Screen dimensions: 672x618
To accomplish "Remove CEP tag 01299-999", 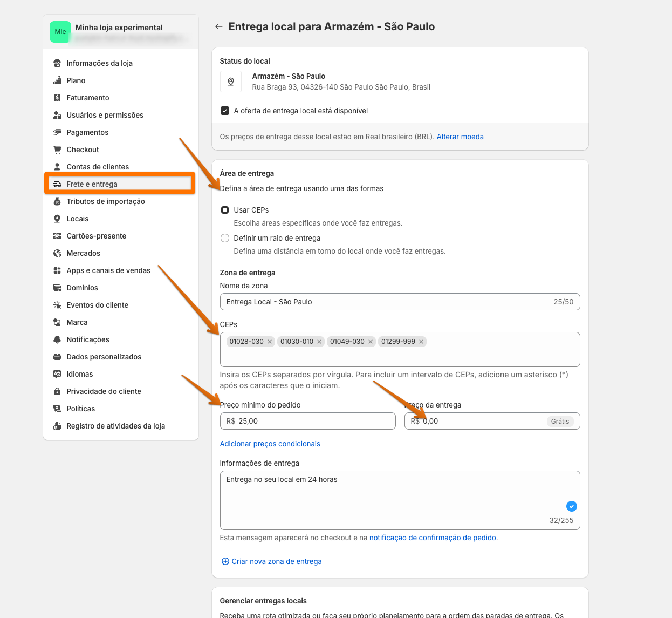I will [421, 342].
